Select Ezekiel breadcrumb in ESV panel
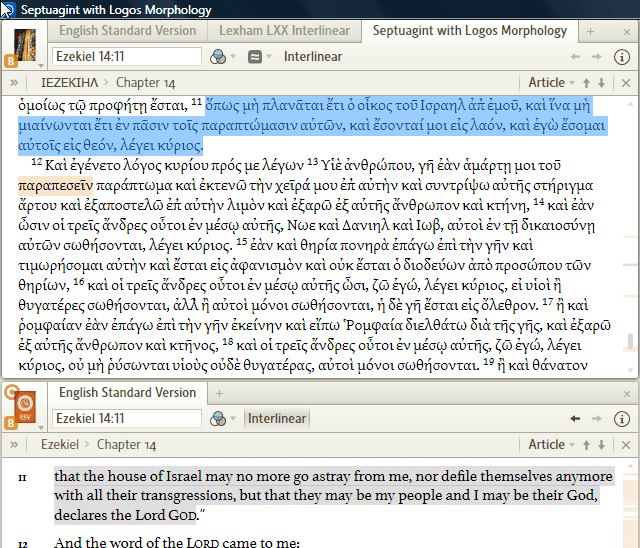The width and height of the screenshot is (640, 548). (x=60, y=444)
